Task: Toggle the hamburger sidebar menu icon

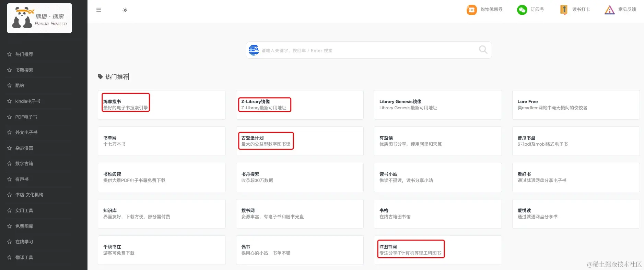Action: click(99, 10)
